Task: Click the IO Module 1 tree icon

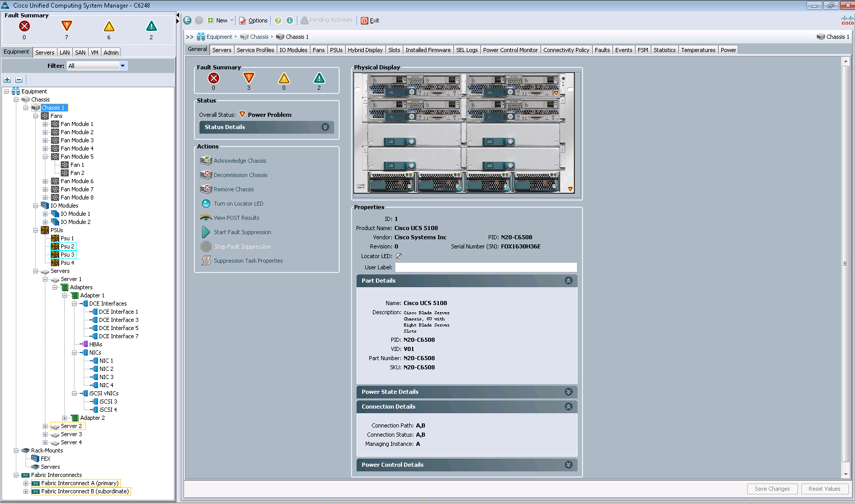Action: 55,214
